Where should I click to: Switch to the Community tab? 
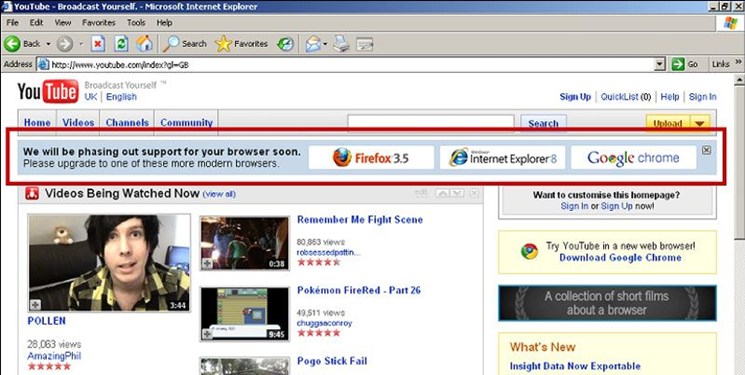coord(186,123)
